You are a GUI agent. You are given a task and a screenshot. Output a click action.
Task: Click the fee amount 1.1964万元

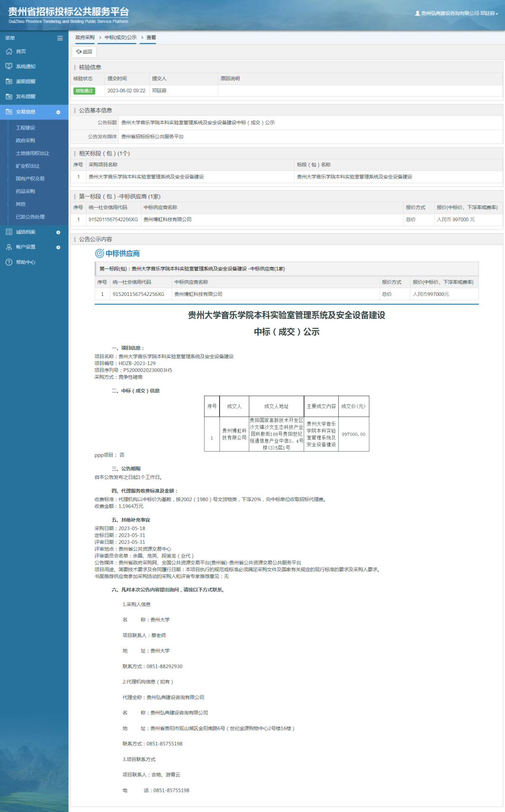(131, 506)
